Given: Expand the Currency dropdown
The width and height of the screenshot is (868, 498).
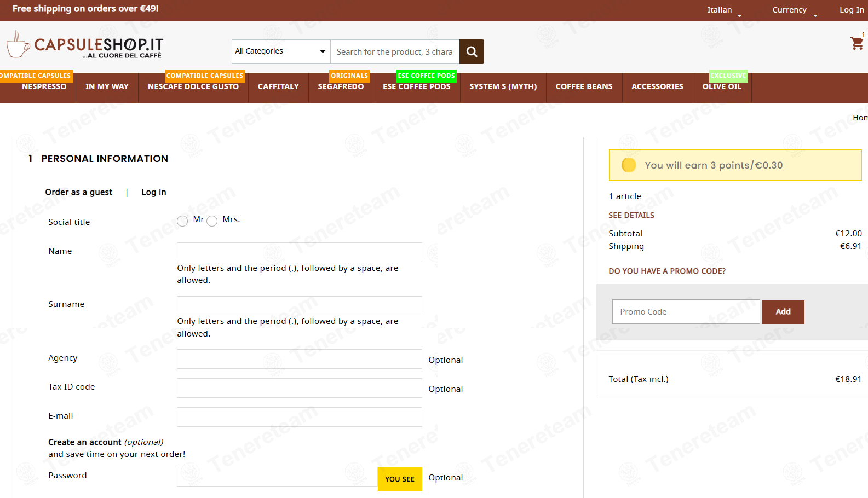Looking at the screenshot, I should click(x=795, y=10).
